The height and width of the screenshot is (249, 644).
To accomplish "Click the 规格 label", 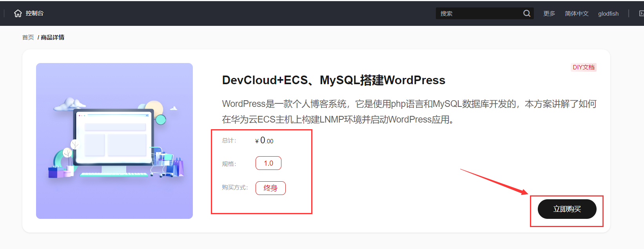I will [x=229, y=164].
